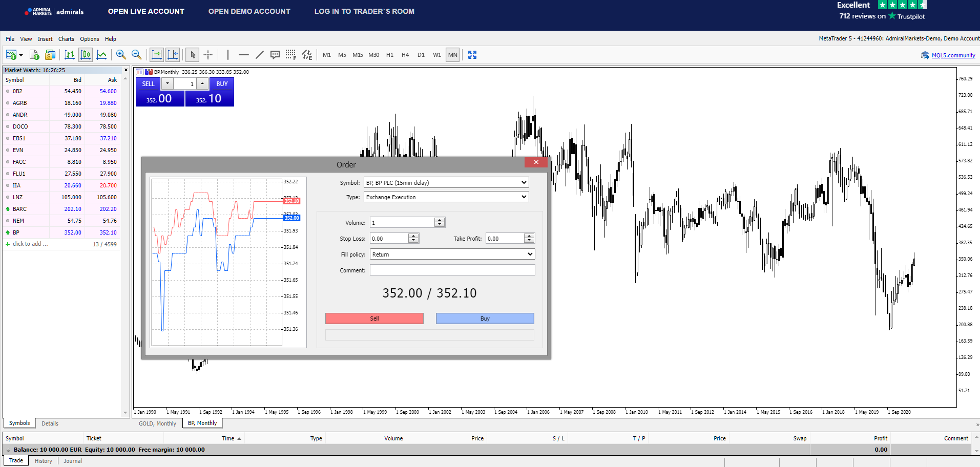Viewport: 980px width, 467px height.
Task: Select the horizontal line drawing tool
Action: (244, 55)
